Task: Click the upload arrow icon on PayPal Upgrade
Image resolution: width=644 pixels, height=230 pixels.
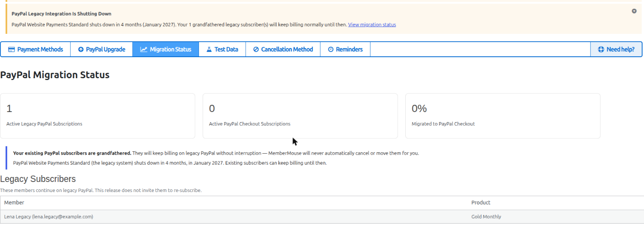Action: (x=81, y=49)
